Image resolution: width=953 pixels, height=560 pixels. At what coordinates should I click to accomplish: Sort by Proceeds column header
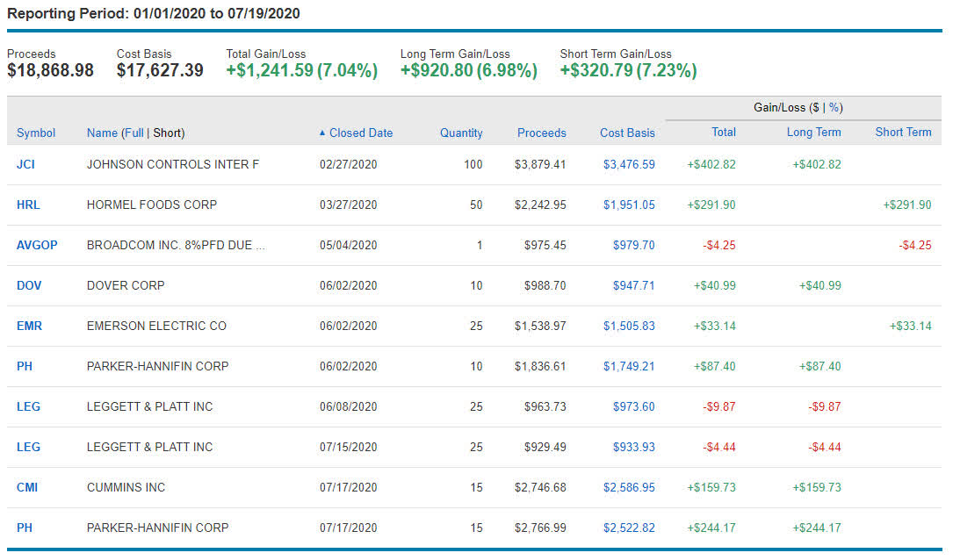pyautogui.click(x=541, y=133)
